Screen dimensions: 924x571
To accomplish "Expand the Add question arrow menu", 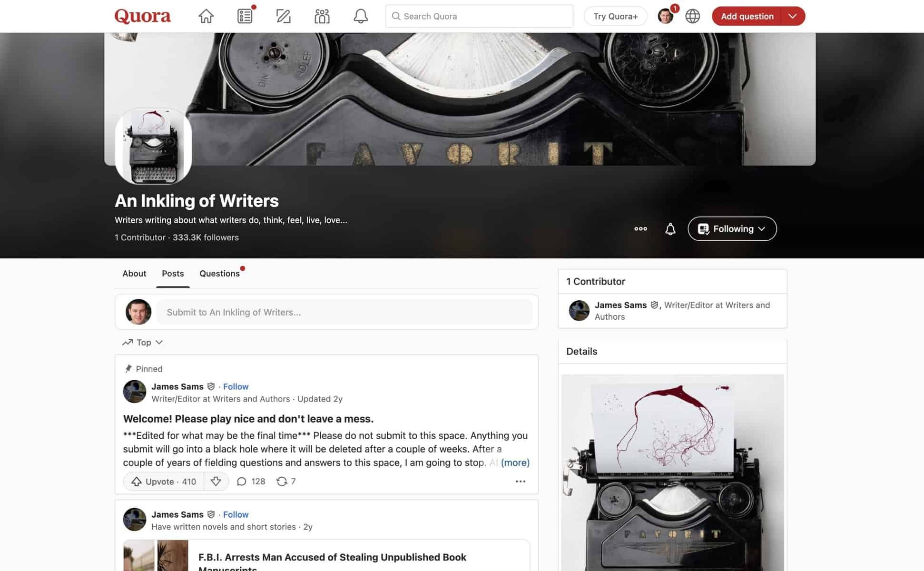I will coord(792,16).
